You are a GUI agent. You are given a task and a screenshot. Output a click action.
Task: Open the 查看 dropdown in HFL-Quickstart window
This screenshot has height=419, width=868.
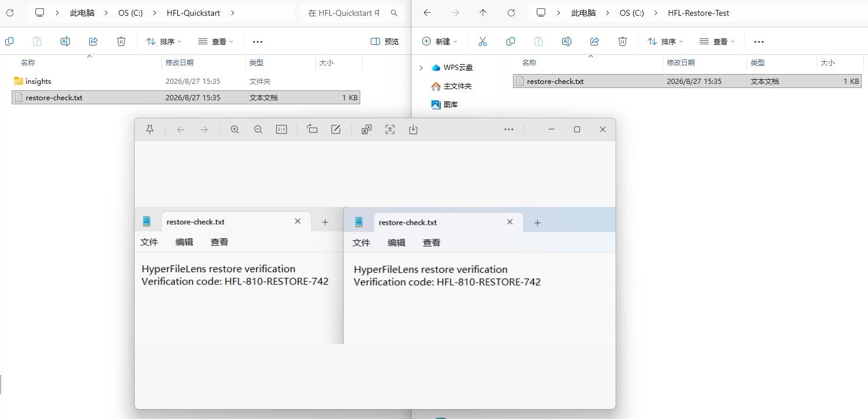click(216, 41)
